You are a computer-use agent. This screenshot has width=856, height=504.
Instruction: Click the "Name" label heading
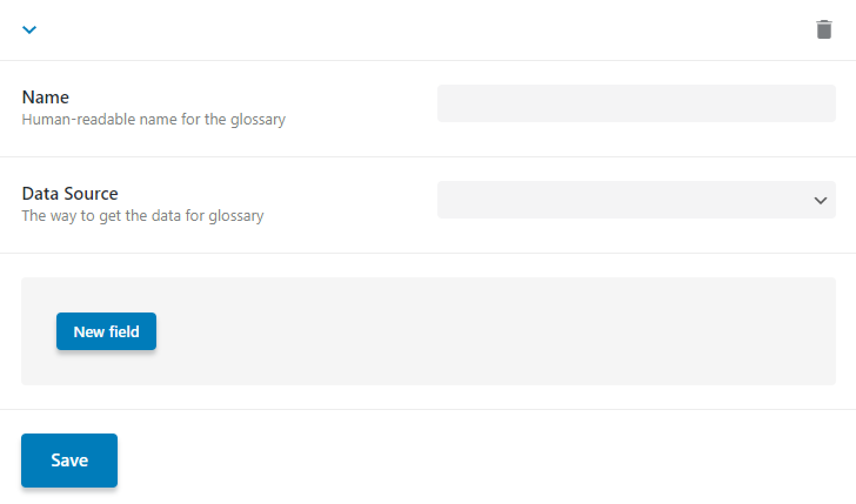[45, 97]
